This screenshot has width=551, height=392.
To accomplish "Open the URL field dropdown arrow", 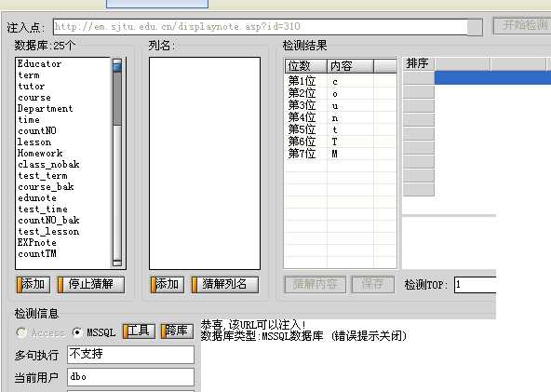I will pyautogui.click(x=475, y=27).
